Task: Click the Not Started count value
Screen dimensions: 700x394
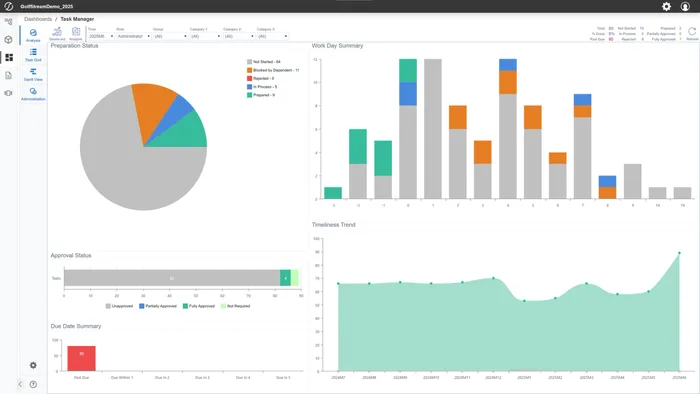Action: 642,28
